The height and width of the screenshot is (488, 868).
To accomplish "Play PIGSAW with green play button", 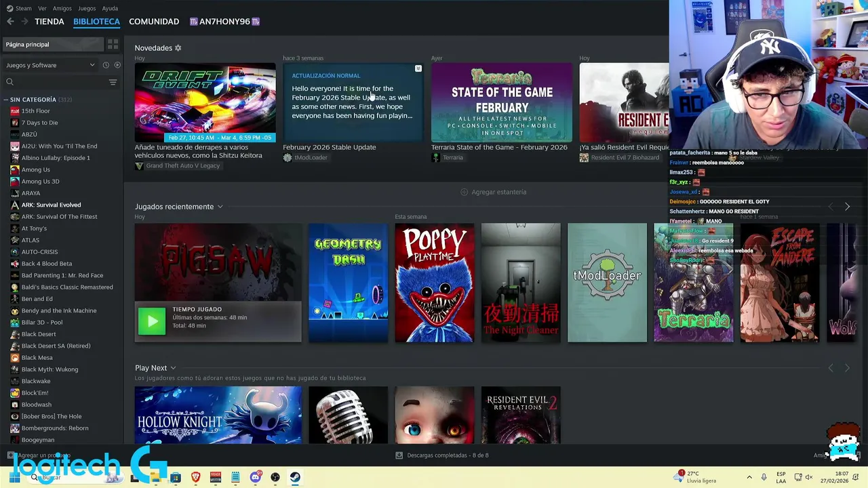I will click(x=152, y=321).
